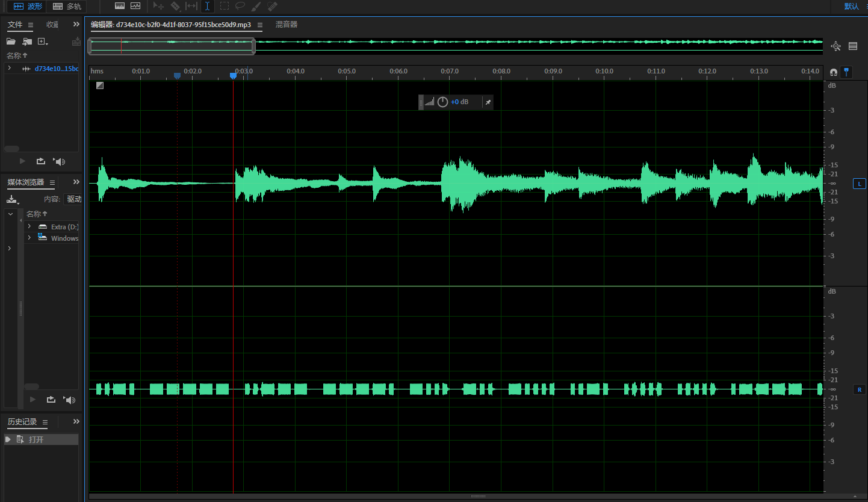Switch to the 多轨 multitrack view

click(66, 6)
